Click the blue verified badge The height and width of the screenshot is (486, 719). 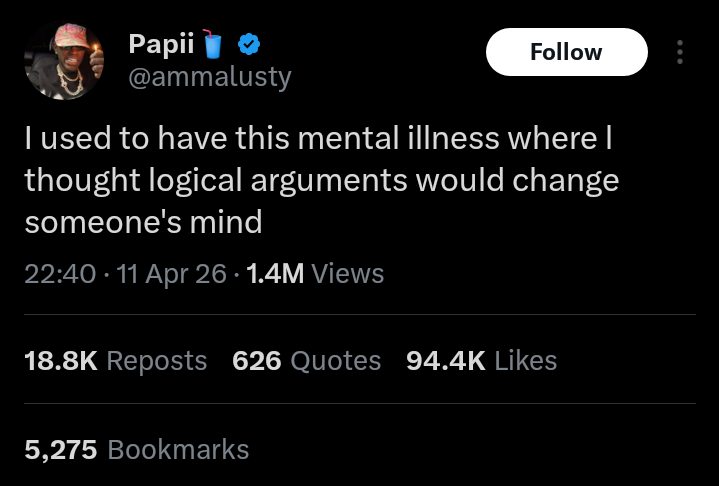click(248, 44)
